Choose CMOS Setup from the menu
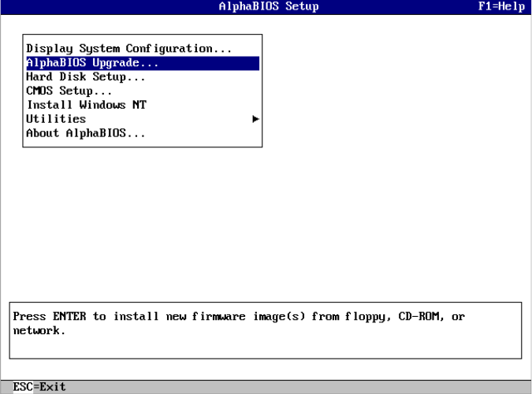The image size is (532, 394). [x=143, y=91]
